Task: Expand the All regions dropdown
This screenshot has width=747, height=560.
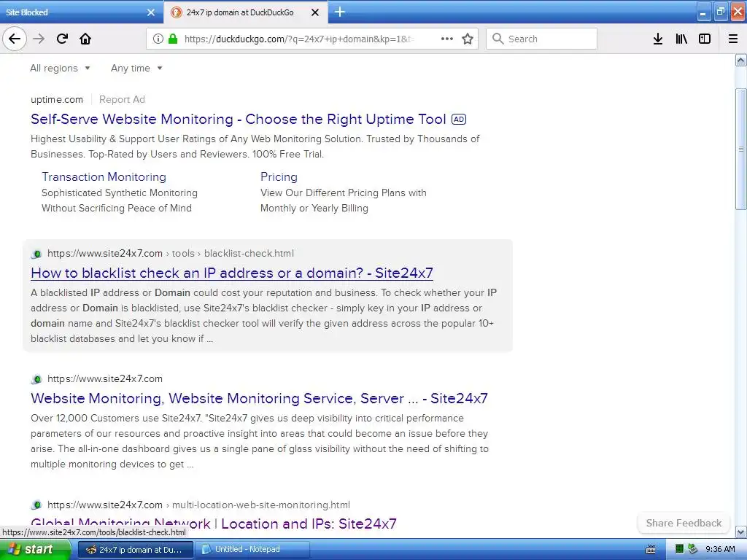Action: pyautogui.click(x=60, y=68)
